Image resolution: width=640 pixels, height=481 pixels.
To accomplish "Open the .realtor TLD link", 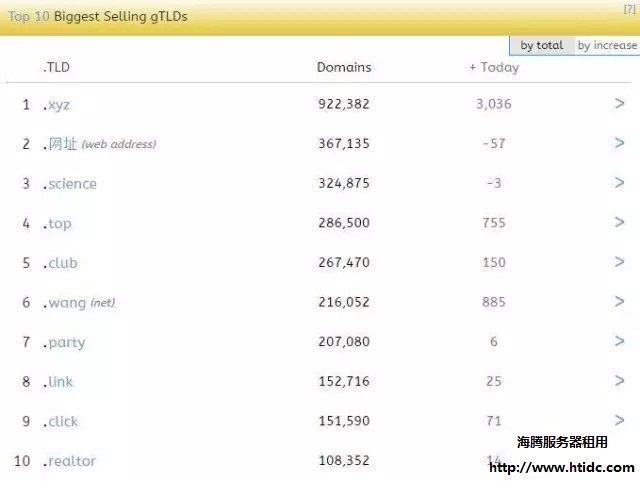I will (69, 461).
